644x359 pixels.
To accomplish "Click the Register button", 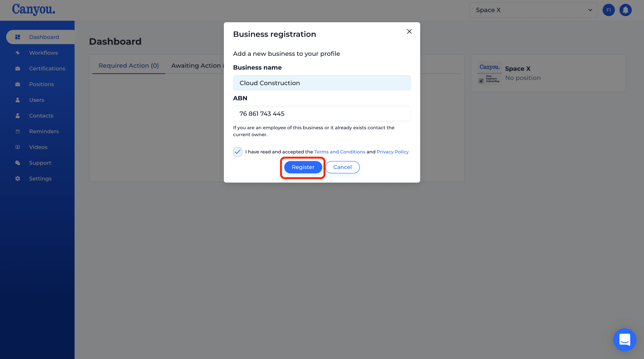I will coord(303,167).
